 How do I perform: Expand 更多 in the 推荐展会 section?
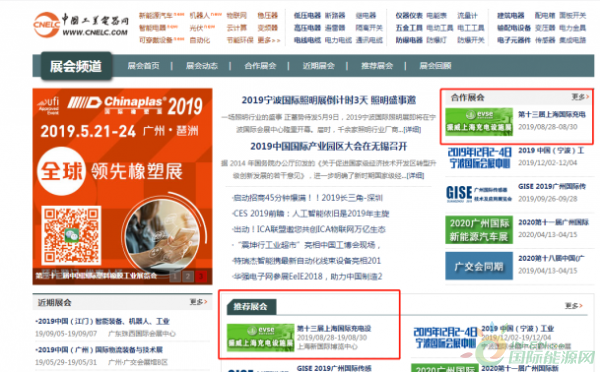point(574,305)
